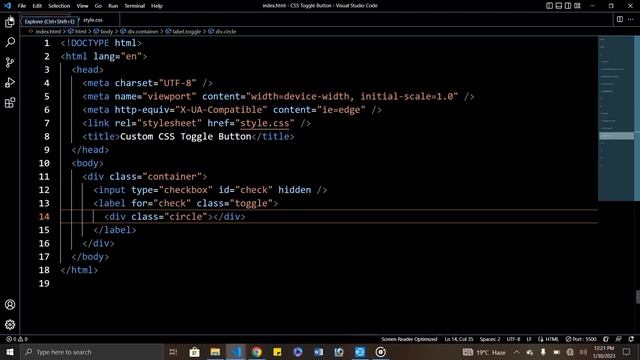Click the hidden attribute on line 12
Viewport: 640px width, 360px height.
pos(294,190)
